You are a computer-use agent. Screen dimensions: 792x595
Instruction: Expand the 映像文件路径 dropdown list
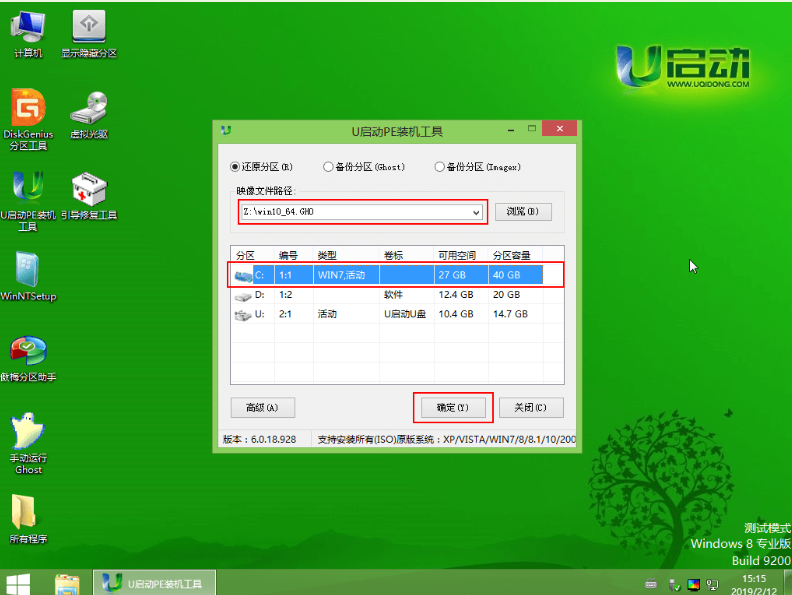[x=476, y=212]
